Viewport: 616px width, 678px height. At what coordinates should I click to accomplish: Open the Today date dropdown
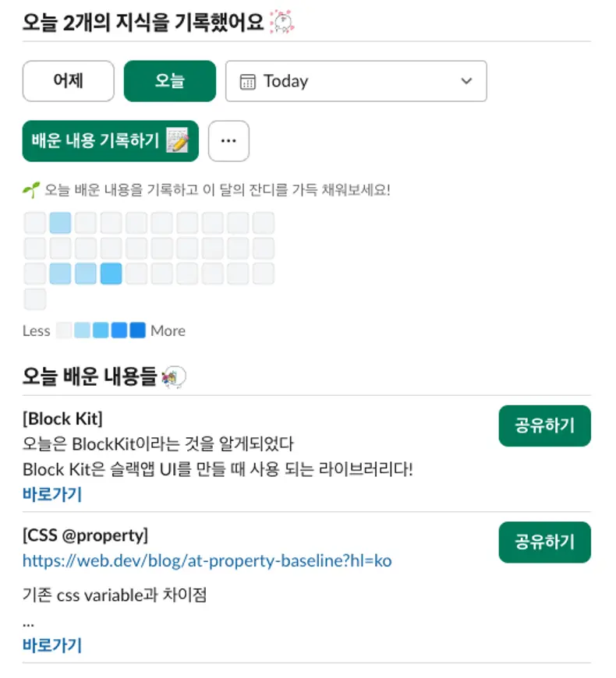coord(356,81)
